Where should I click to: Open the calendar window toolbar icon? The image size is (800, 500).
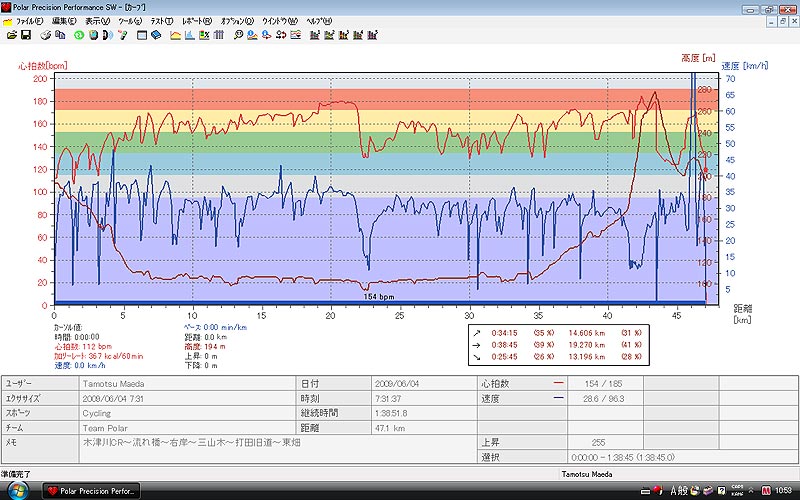point(142,35)
